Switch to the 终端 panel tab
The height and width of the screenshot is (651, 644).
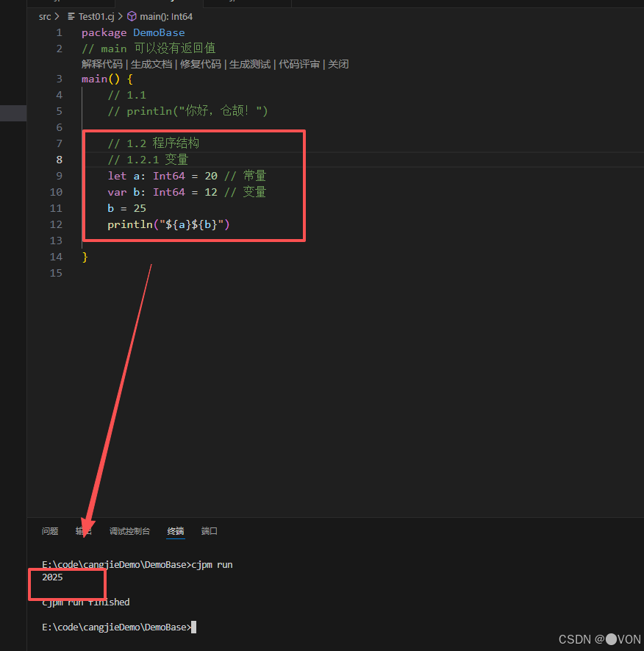pos(176,531)
